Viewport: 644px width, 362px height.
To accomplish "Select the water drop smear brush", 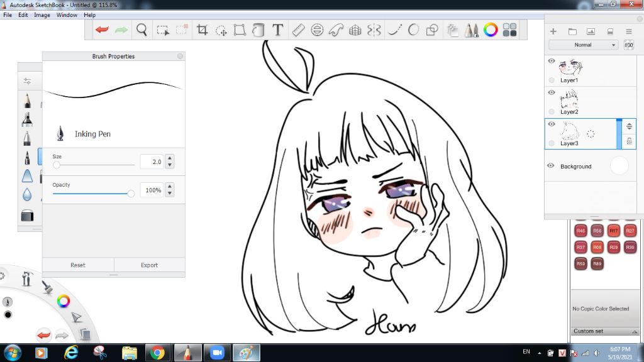I will pos(27,194).
